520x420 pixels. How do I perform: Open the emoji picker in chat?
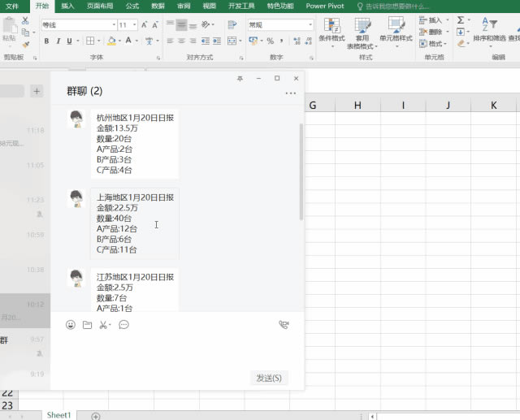tap(71, 325)
